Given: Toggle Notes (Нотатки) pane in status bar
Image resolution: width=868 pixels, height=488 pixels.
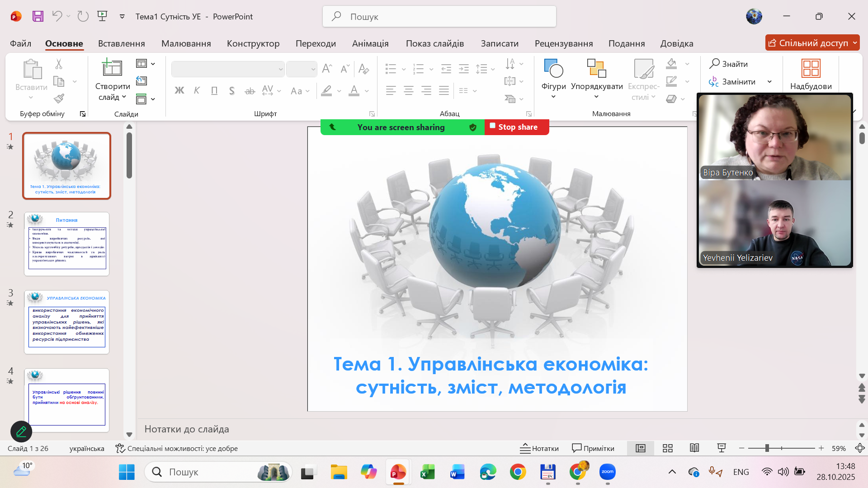Looking at the screenshot, I should [x=539, y=448].
